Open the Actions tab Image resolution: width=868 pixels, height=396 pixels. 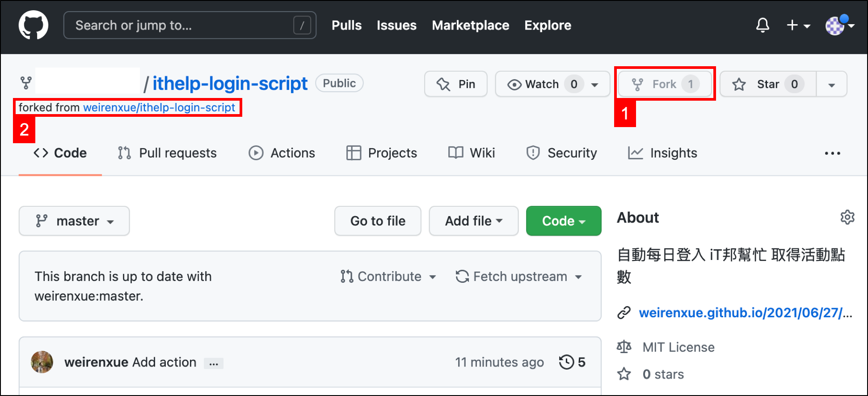[x=282, y=153]
